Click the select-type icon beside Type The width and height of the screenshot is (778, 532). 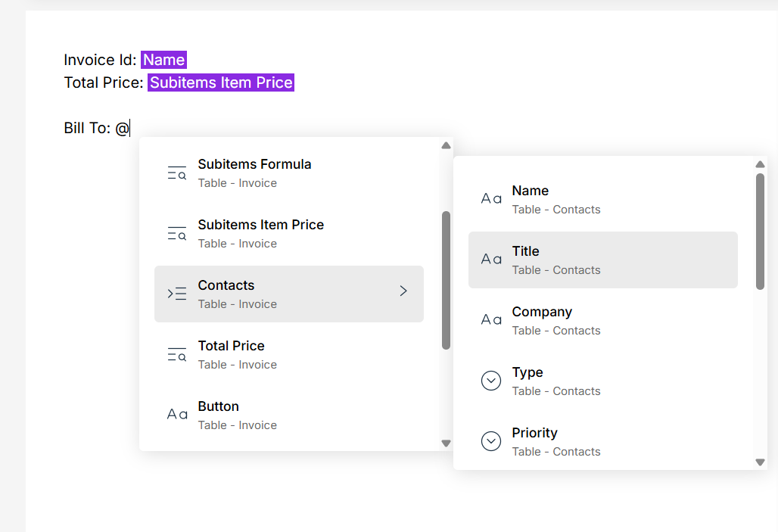[490, 381]
